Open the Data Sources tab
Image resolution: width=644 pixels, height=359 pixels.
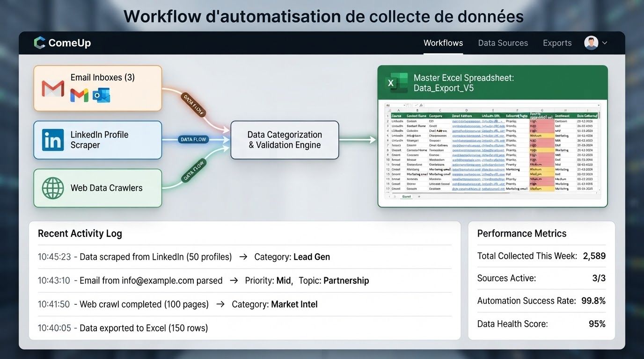tap(503, 43)
